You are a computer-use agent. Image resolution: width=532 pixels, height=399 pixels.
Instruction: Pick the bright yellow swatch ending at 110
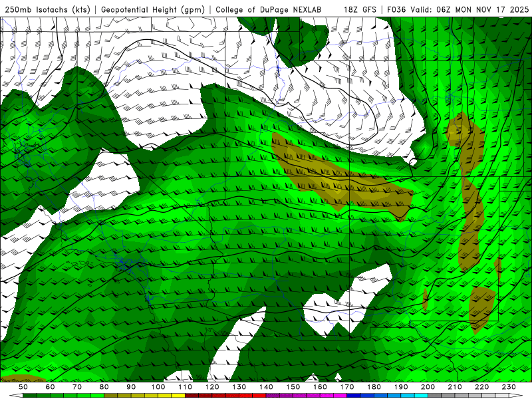tap(178, 395)
